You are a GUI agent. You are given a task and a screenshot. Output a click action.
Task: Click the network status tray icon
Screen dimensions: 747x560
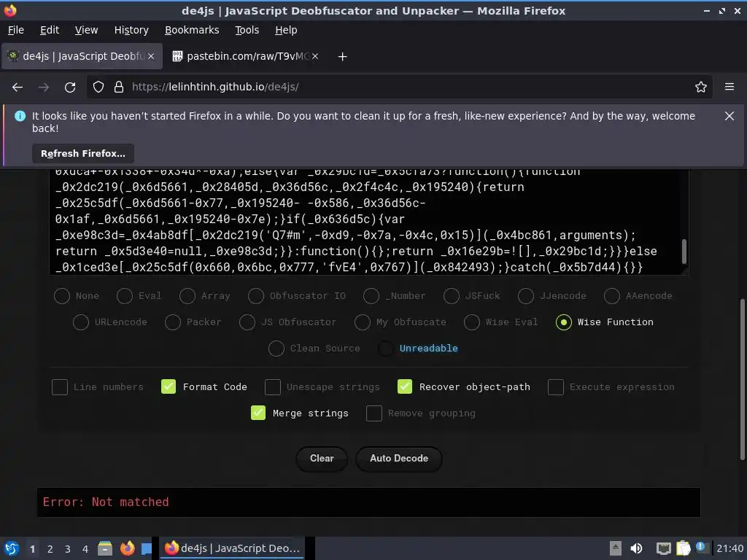[663, 548]
